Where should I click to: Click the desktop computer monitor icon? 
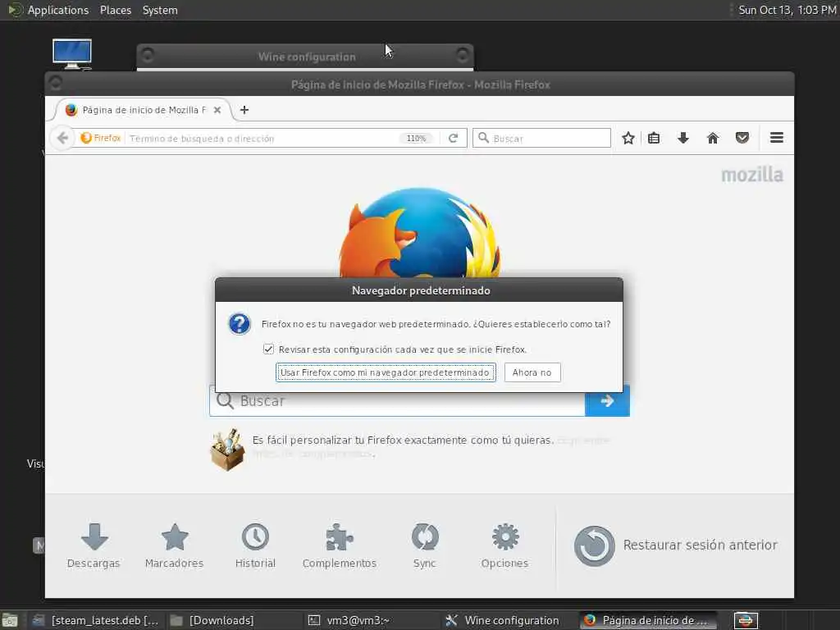(x=72, y=54)
